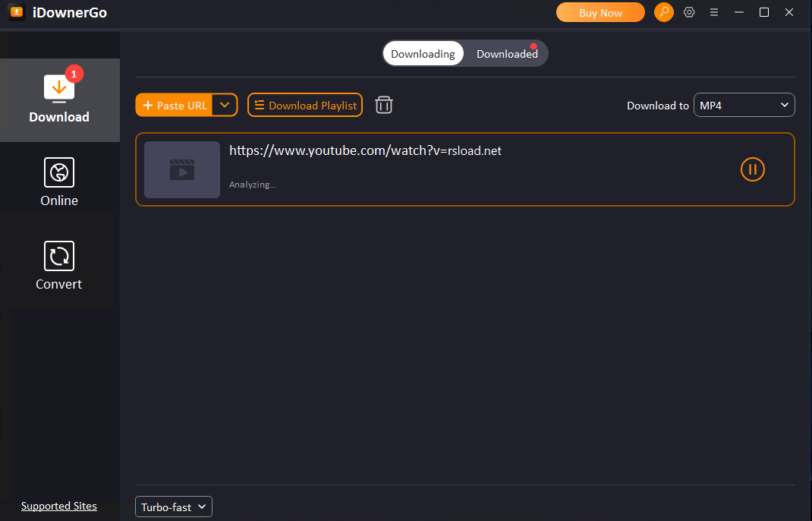Click the Download Playlist button

coord(305,105)
